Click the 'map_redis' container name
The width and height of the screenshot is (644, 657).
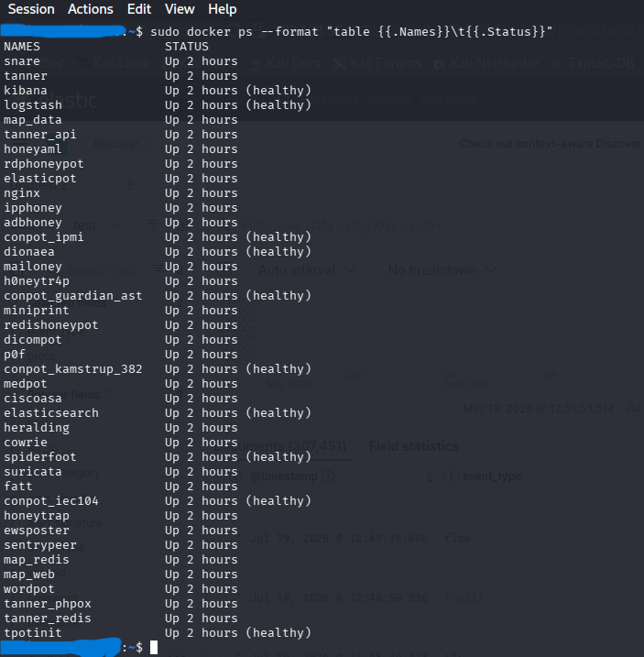coord(37,560)
